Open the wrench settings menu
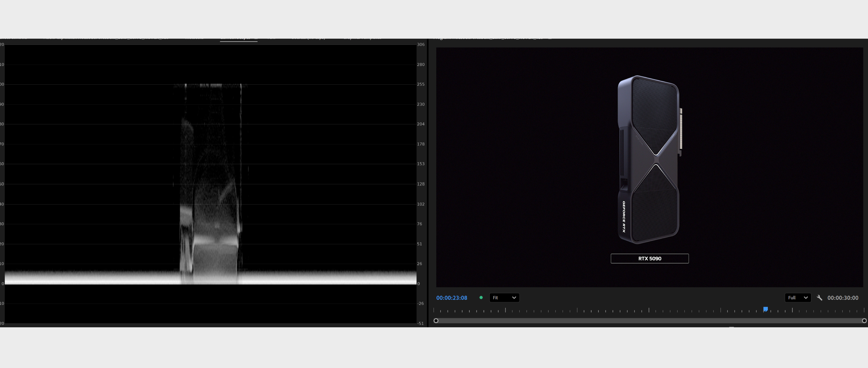 click(x=819, y=298)
